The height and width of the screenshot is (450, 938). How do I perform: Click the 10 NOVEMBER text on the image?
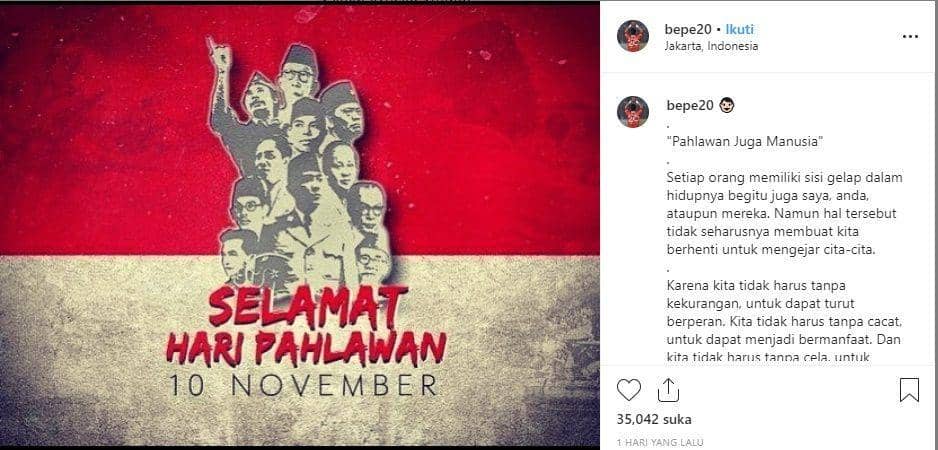click(x=304, y=385)
